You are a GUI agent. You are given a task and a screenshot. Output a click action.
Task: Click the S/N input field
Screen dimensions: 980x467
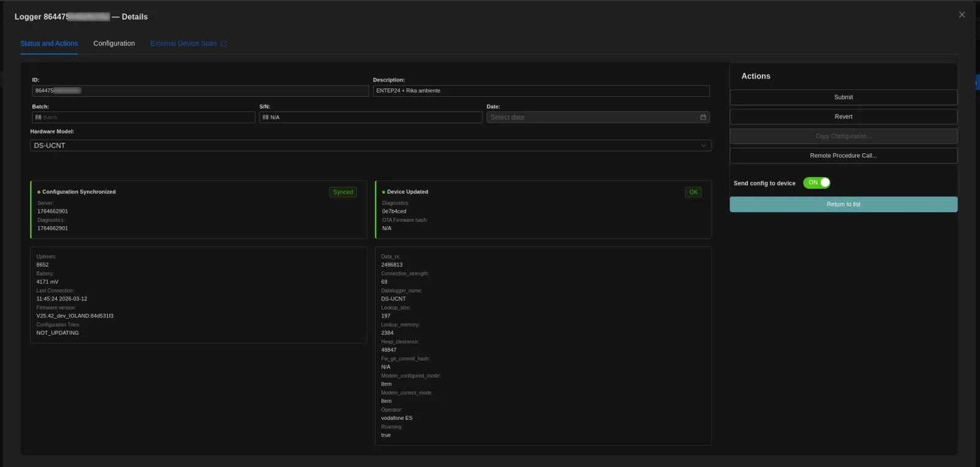(371, 117)
